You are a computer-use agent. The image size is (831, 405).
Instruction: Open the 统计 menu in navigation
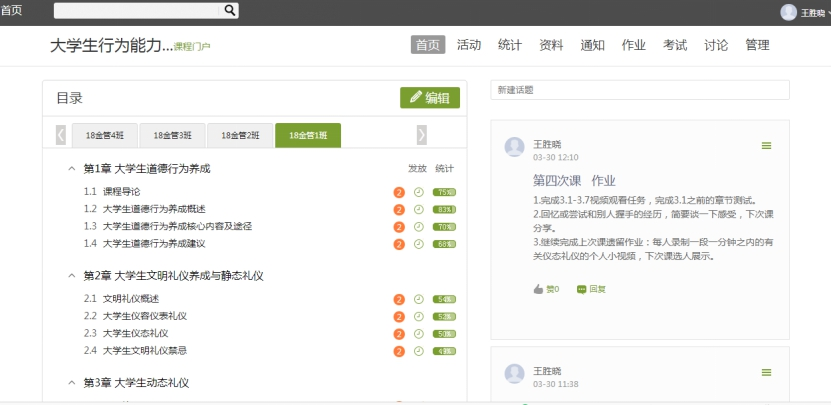pos(510,45)
